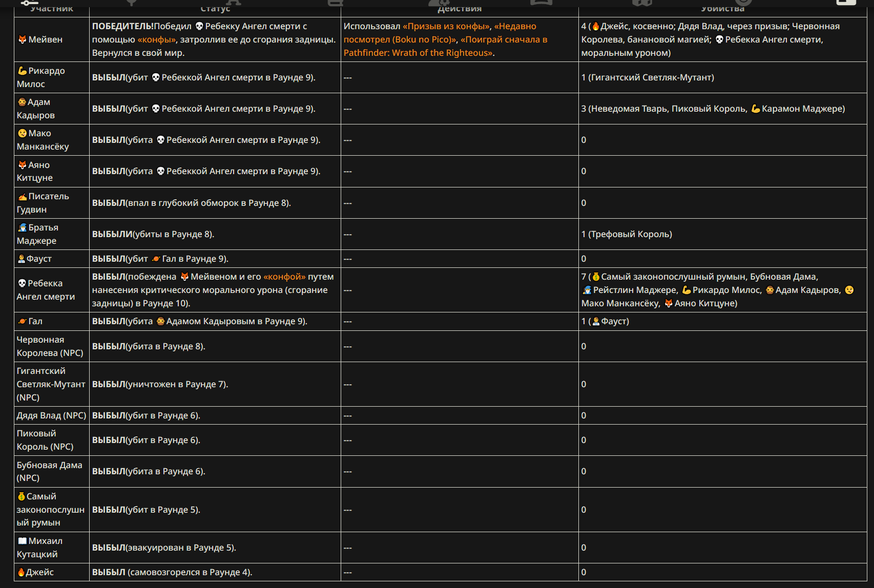Click 'ВЫБЫЛ(убита в Раунде 8)' status of Червонная Королева

215,346
